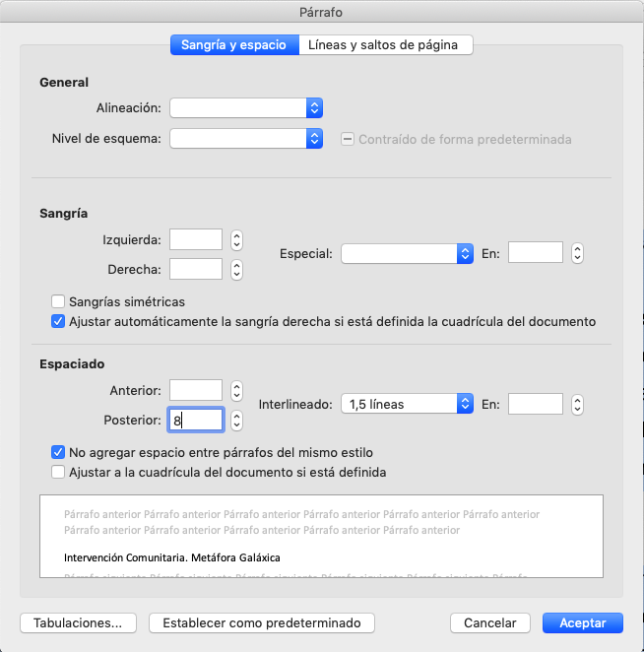
Task: Click the Especial En value stepper
Action: click(577, 253)
